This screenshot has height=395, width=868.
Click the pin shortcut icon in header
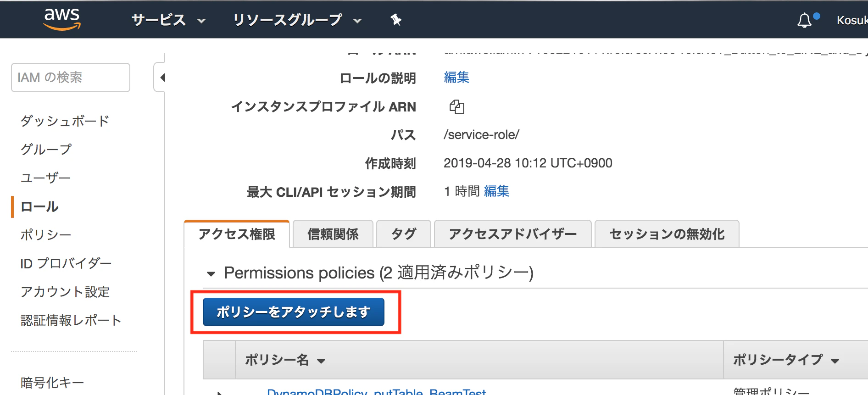pyautogui.click(x=396, y=20)
